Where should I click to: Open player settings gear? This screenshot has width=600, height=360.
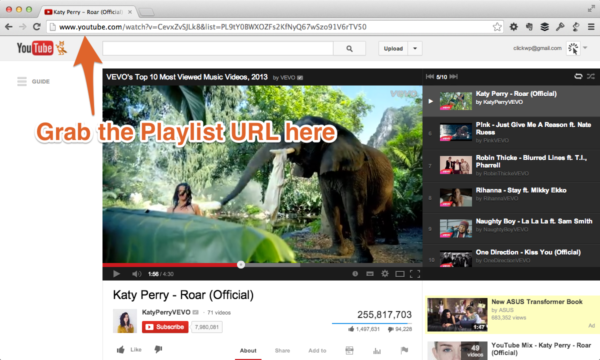(385, 274)
